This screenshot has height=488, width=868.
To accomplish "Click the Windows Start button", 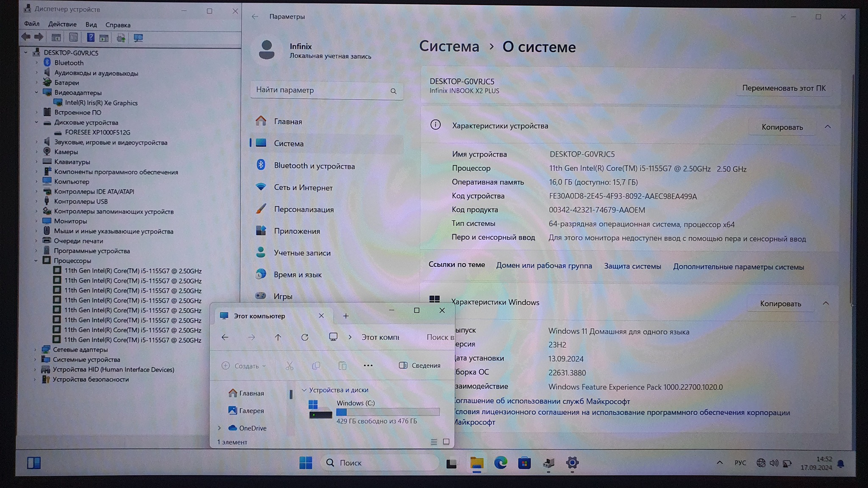I will pos(306,463).
